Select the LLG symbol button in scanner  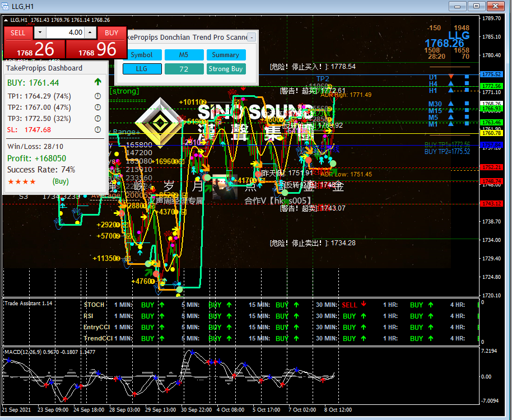[x=142, y=69]
